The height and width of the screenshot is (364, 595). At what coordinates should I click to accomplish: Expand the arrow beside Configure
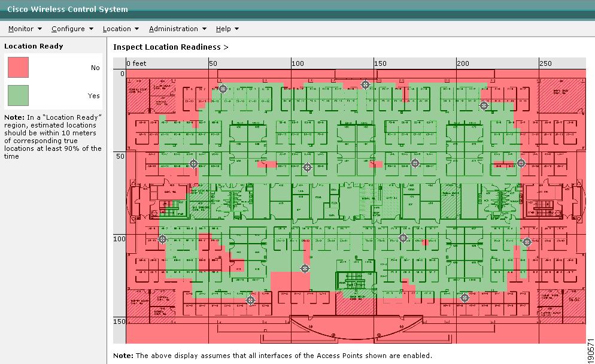tap(91, 29)
